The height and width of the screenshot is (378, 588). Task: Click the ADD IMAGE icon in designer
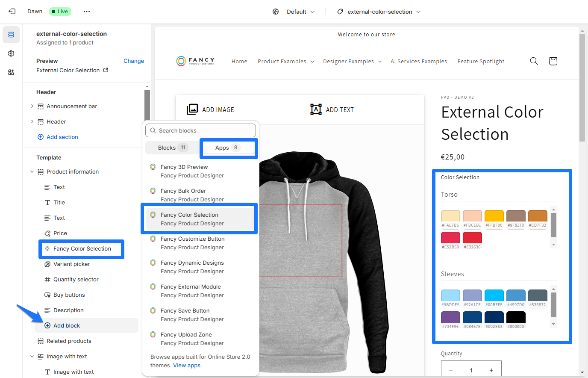(192, 109)
